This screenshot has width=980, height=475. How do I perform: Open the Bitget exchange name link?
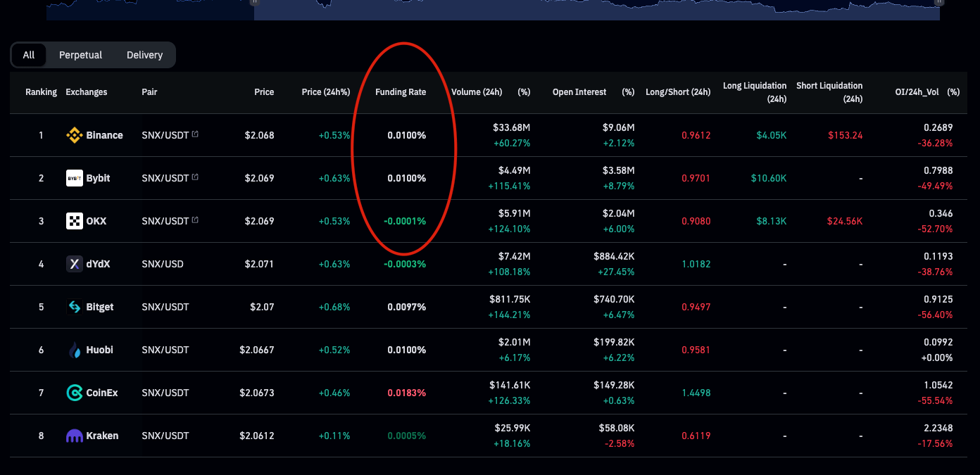pyautogui.click(x=99, y=307)
